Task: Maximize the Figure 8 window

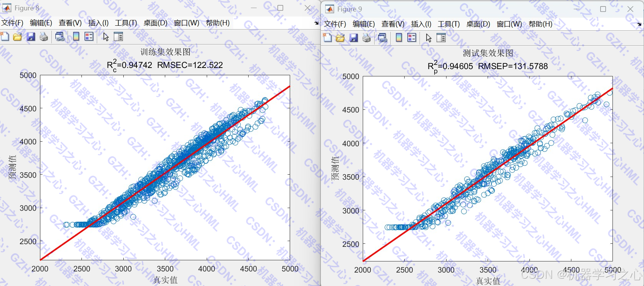Action: [x=281, y=8]
